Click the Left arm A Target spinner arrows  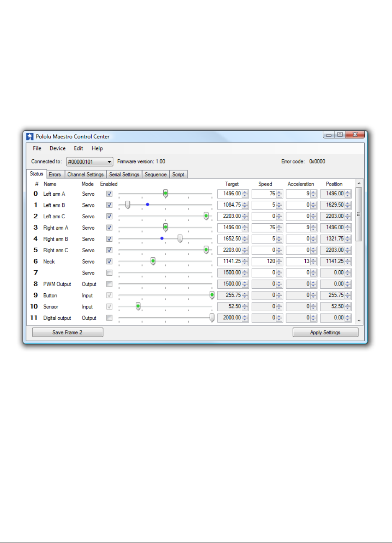point(245,194)
